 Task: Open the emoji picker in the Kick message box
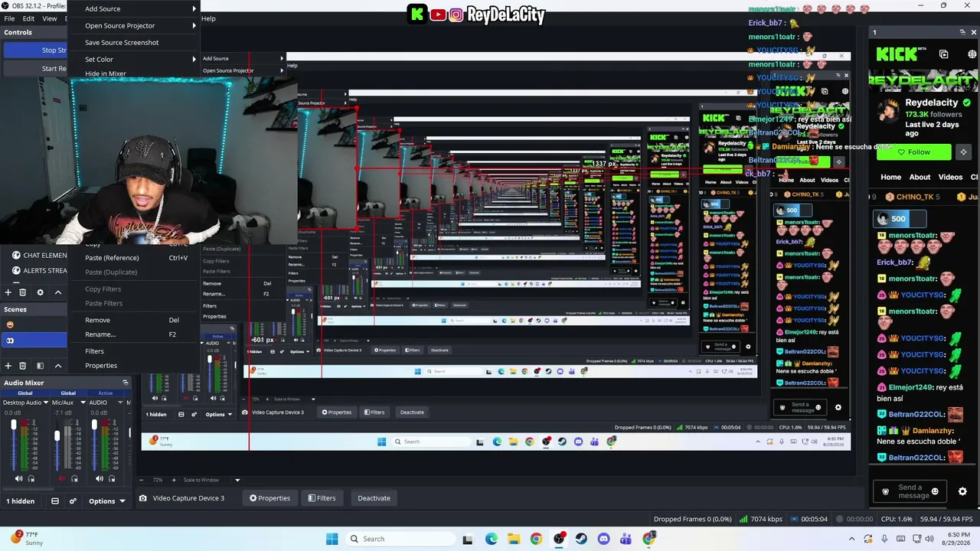(x=935, y=491)
